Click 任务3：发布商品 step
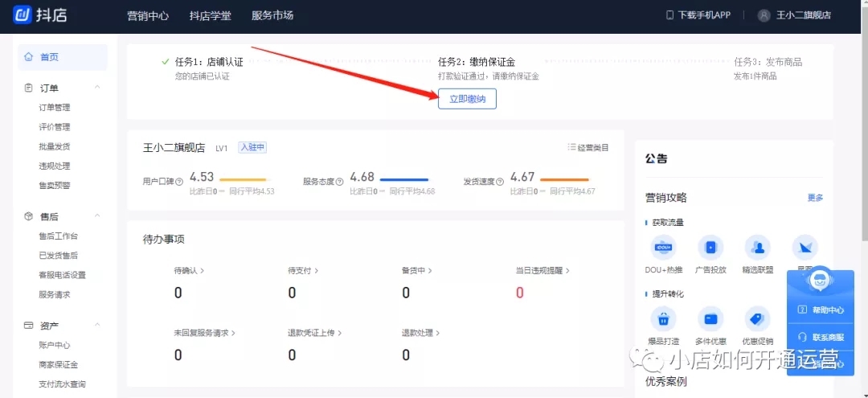This screenshot has width=868, height=398. (768, 62)
